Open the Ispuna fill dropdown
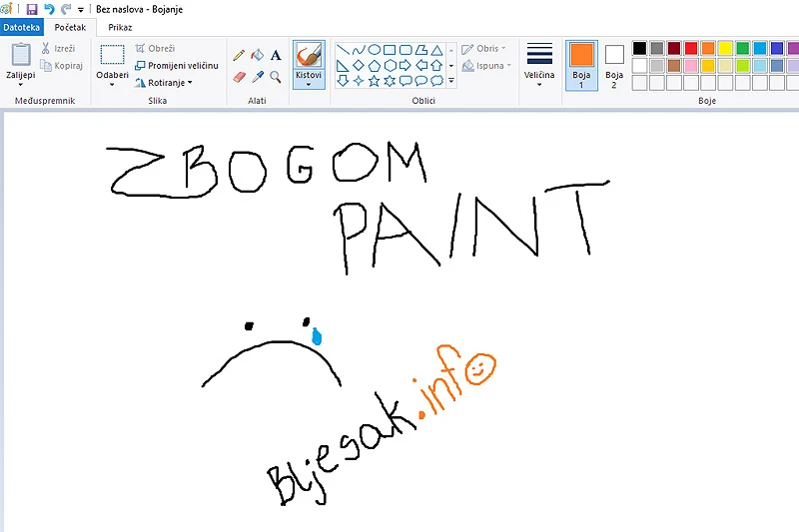Viewport: 799px width, 532px height. click(486, 66)
